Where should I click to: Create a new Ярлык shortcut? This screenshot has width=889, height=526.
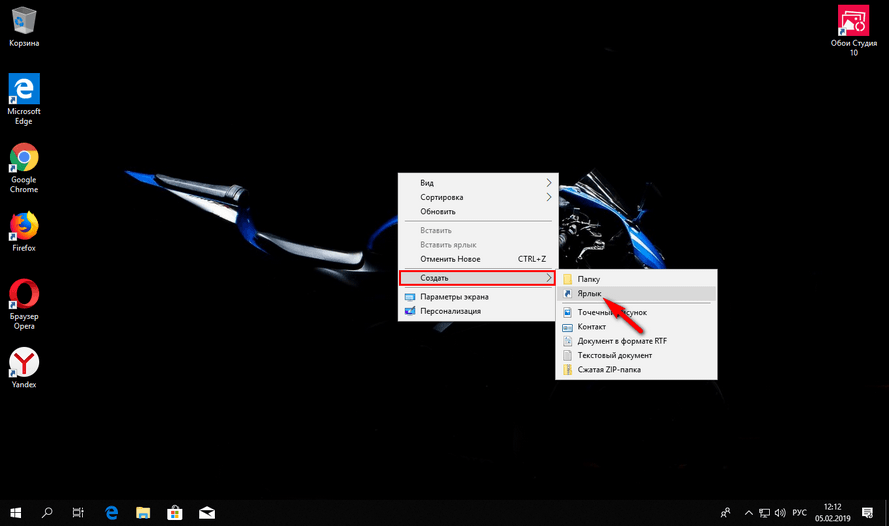click(636, 294)
